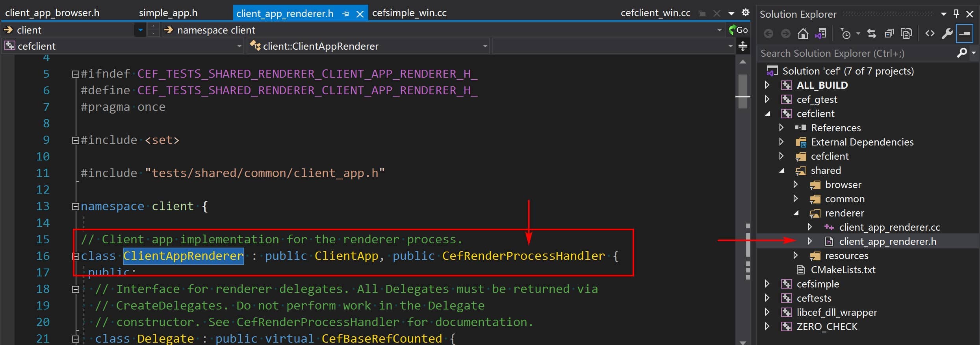
Task: Collapse the renderer folder in the tree
Action: pos(796,213)
